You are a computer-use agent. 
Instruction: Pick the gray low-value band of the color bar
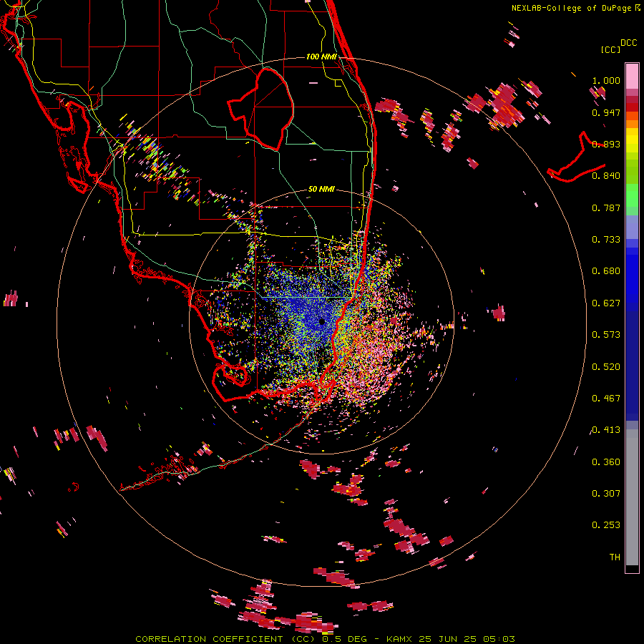point(632,497)
